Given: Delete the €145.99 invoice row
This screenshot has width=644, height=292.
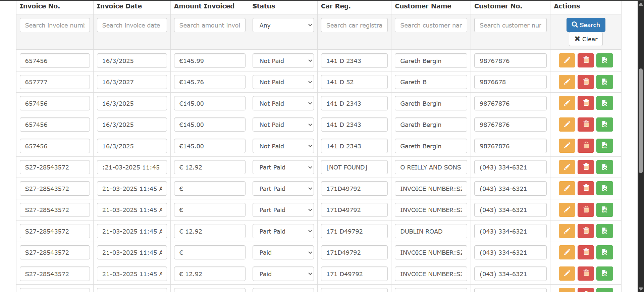Looking at the screenshot, I should (x=586, y=60).
